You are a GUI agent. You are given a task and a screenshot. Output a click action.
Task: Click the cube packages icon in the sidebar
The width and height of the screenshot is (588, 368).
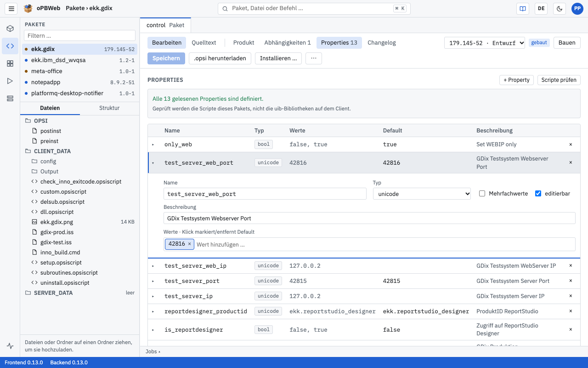(x=10, y=29)
